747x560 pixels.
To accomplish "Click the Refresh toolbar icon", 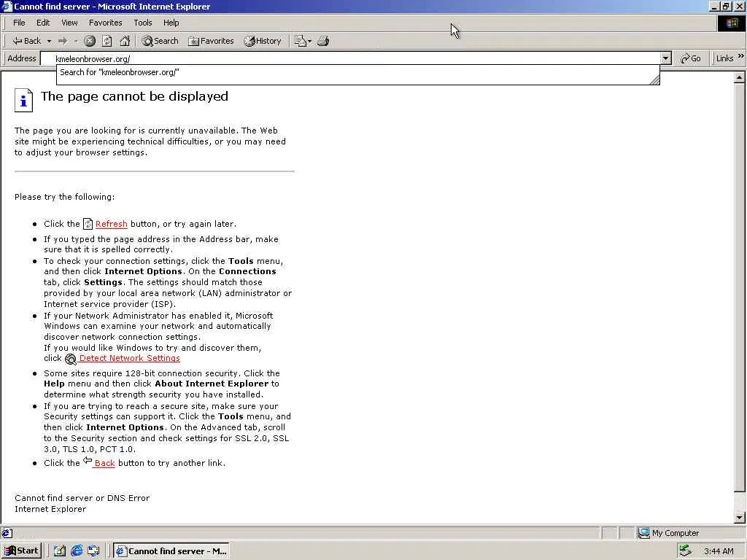I will click(x=107, y=41).
